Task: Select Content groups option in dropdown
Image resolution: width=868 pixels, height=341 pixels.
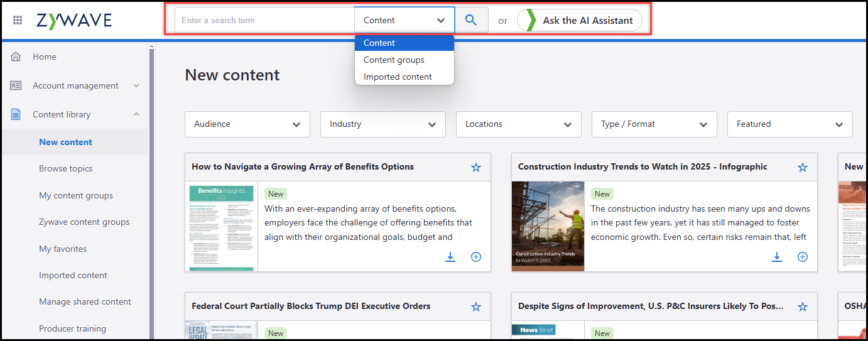Action: pyautogui.click(x=404, y=60)
